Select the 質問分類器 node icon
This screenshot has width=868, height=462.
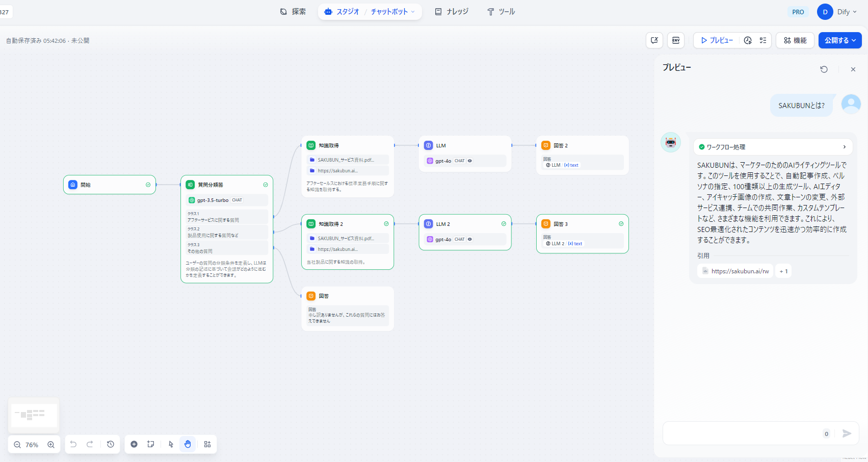[190, 185]
